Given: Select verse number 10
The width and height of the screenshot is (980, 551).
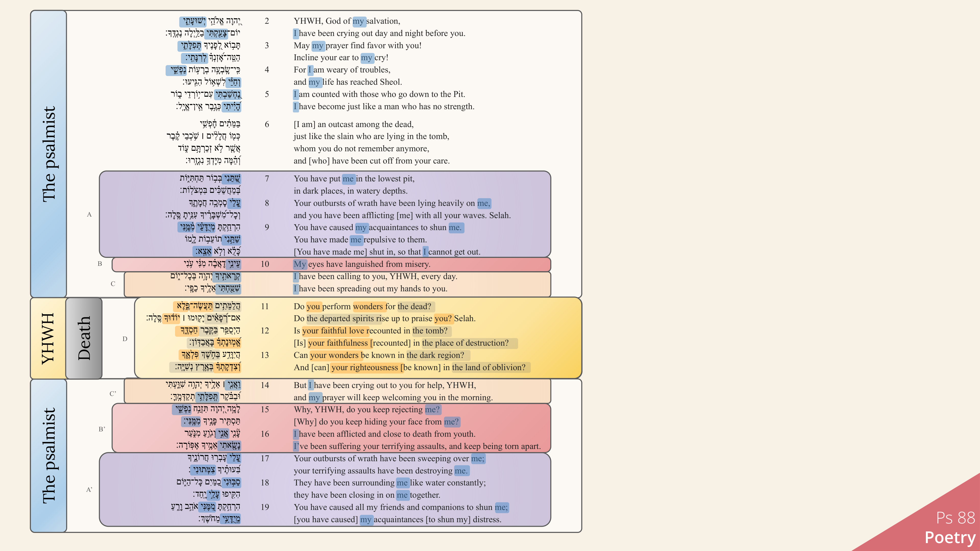Looking at the screenshot, I should [265, 264].
